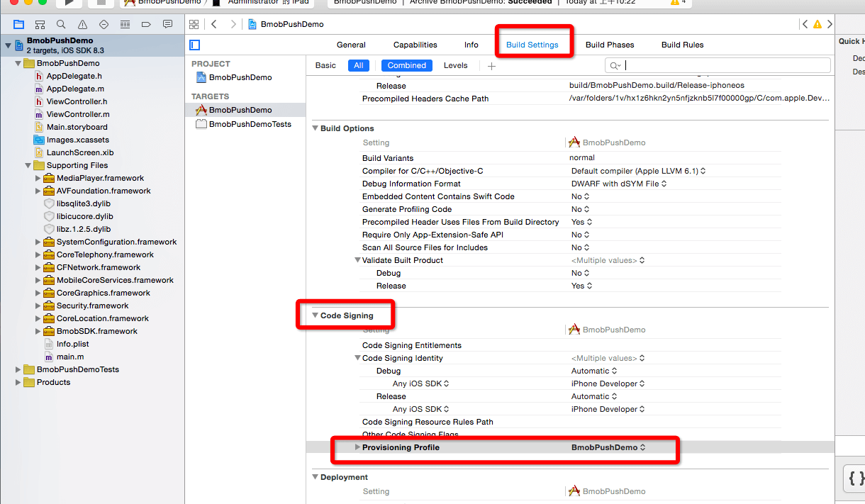Screen dimensions: 865x504
Task: Click the add build setting plus icon
Action: (x=491, y=66)
